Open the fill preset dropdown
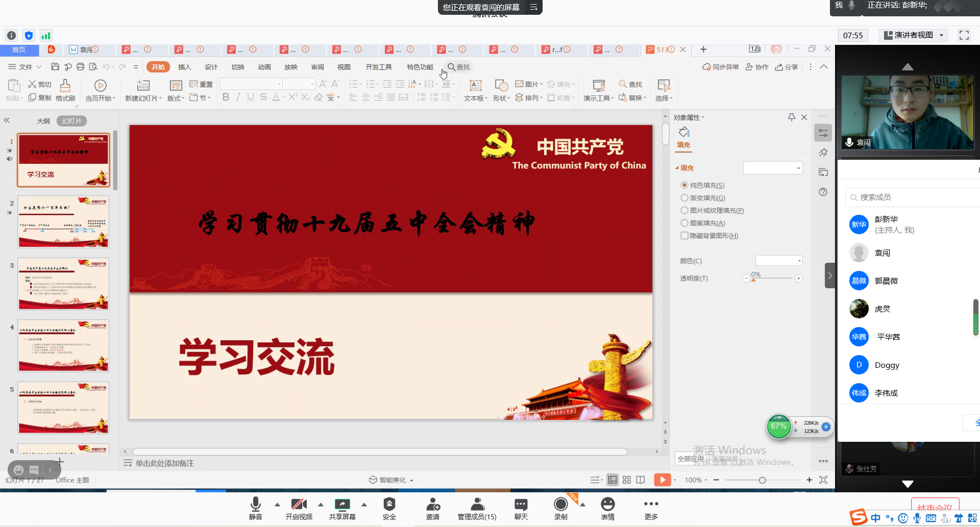The height and width of the screenshot is (527, 980). click(773, 168)
